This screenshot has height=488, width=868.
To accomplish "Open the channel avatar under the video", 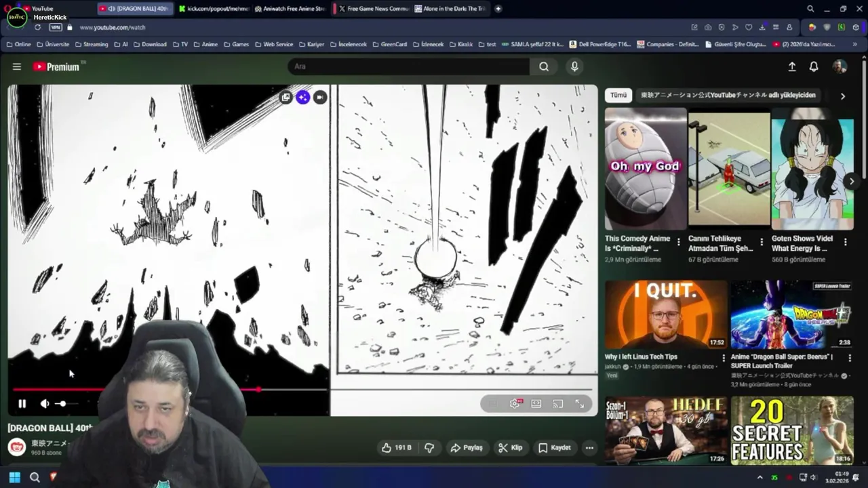I will tap(17, 447).
